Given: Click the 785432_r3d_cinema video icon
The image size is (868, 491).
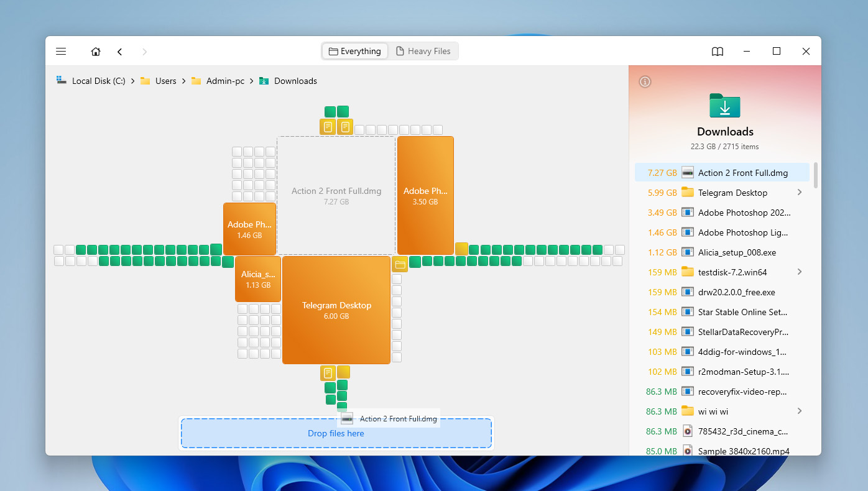Looking at the screenshot, I should coord(688,431).
